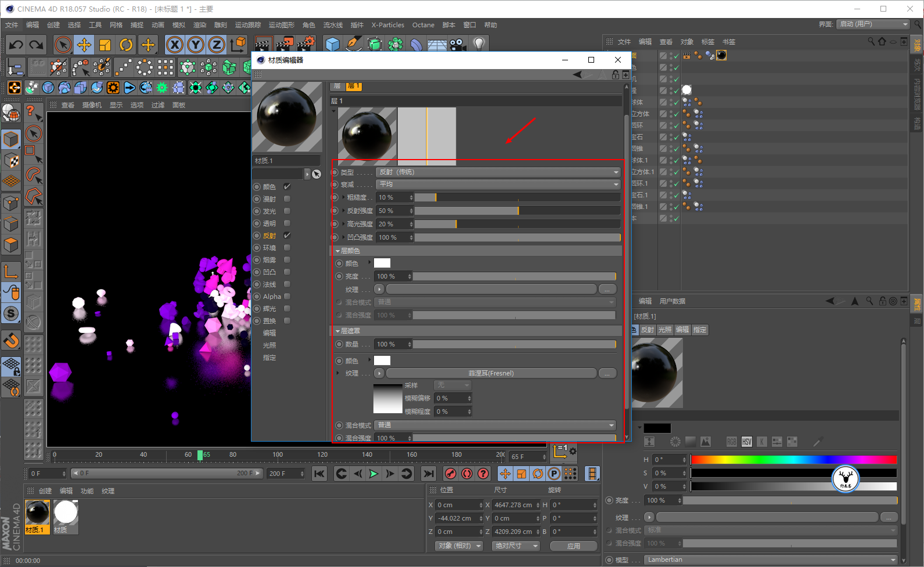Select the white 材质 thumbnail in material manager
924x567 pixels.
click(66, 513)
